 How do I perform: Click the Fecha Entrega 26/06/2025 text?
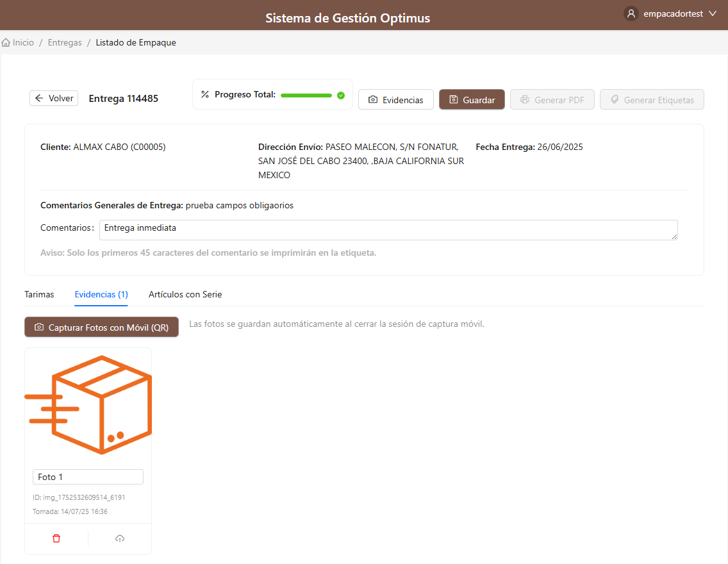click(529, 147)
